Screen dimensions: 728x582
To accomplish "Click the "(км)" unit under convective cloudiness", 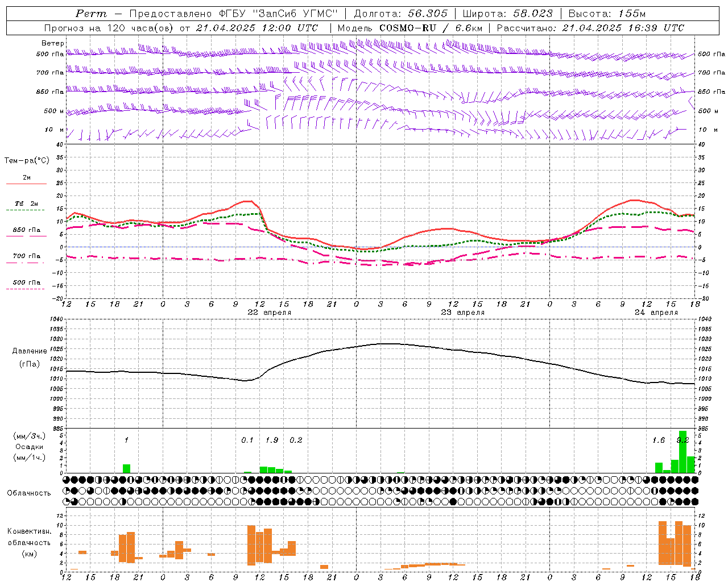I will (x=29, y=554).
